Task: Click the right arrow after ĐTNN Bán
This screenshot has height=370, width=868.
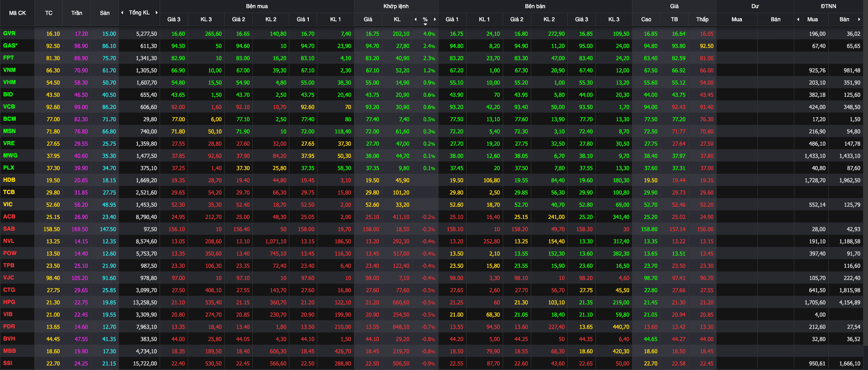Action: click(x=859, y=19)
